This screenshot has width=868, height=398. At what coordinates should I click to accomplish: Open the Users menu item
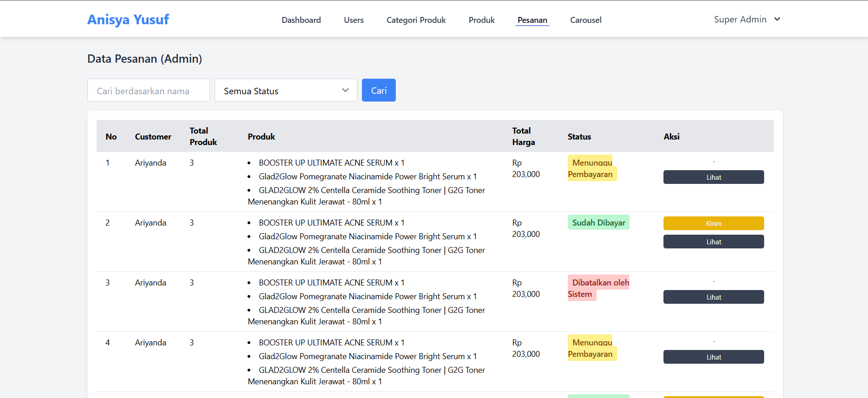[354, 20]
